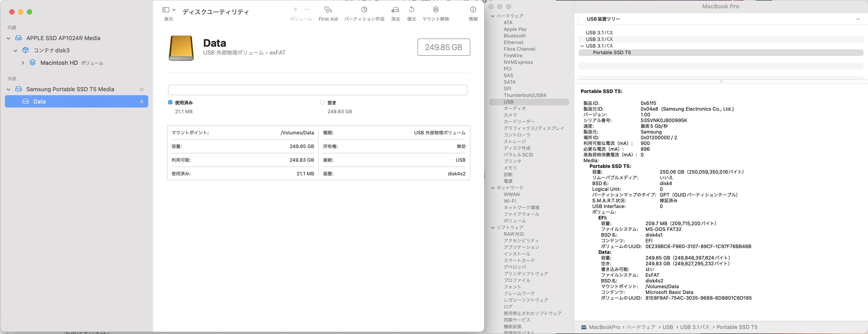Click the disk usage capacity bar

click(317, 90)
